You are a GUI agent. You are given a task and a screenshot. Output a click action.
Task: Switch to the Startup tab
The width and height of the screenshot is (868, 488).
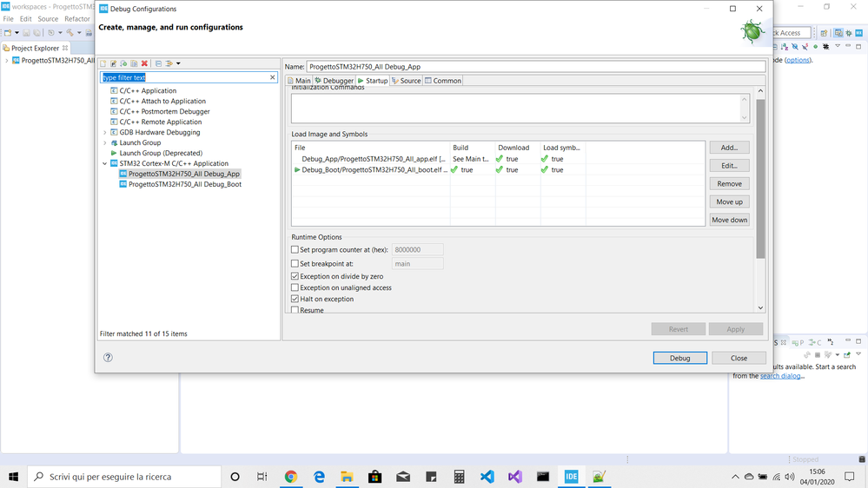coord(373,81)
